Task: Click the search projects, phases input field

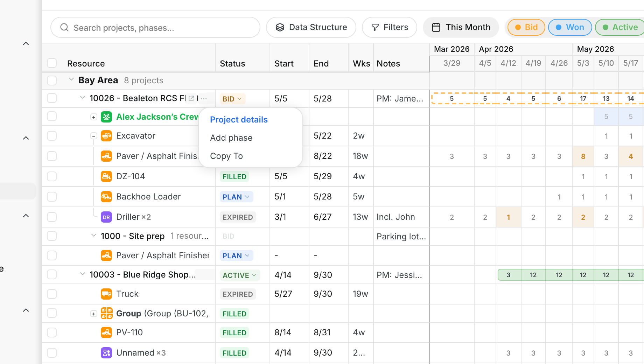Action: [x=155, y=27]
